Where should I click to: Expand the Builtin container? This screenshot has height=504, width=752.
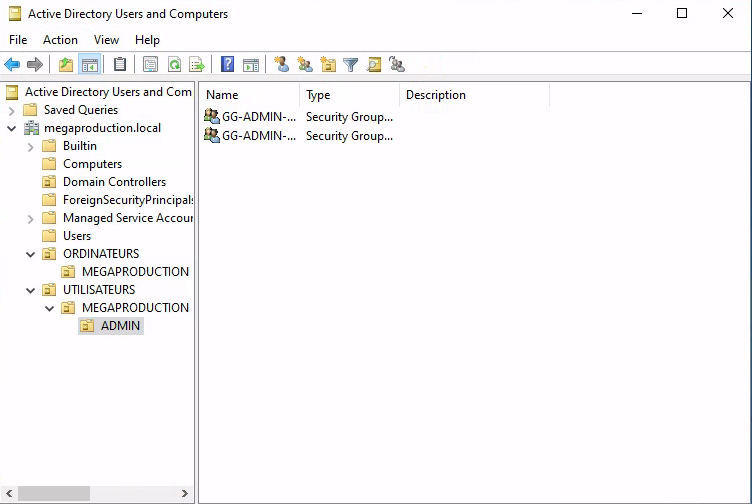[x=31, y=146]
